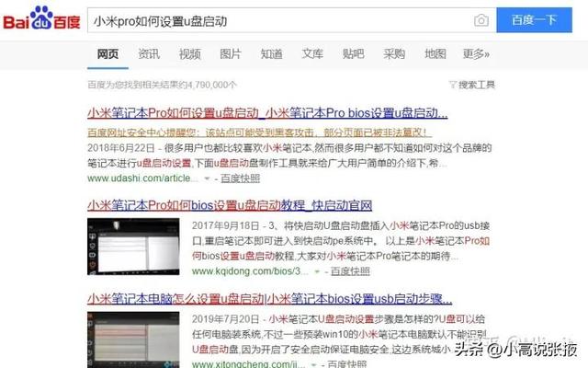Go to the 文库 tab
Viewport: 588px width, 368px height.
coord(312,54)
